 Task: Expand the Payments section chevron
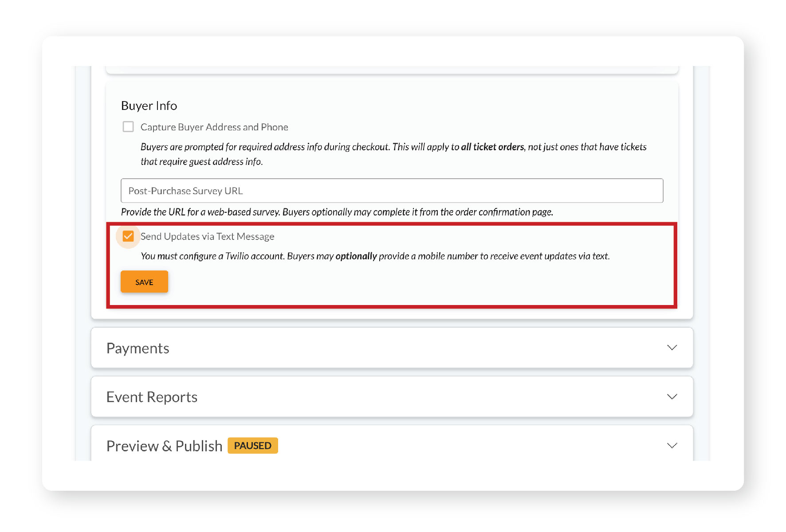click(x=672, y=348)
